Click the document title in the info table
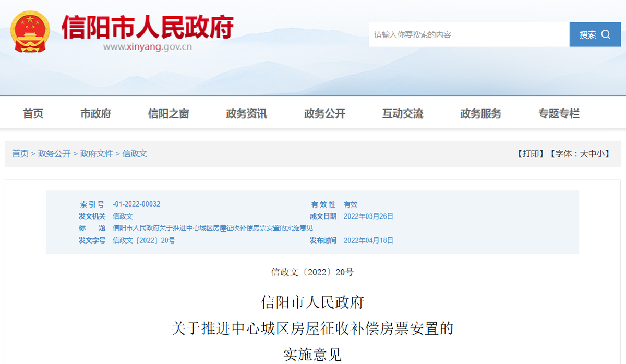626x364 pixels. (213, 228)
